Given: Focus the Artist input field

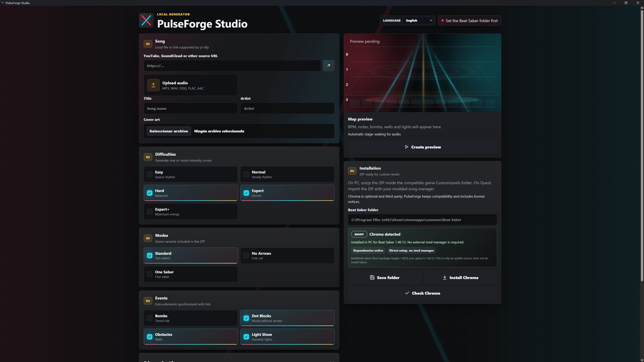Looking at the screenshot, I should tap(287, 108).
